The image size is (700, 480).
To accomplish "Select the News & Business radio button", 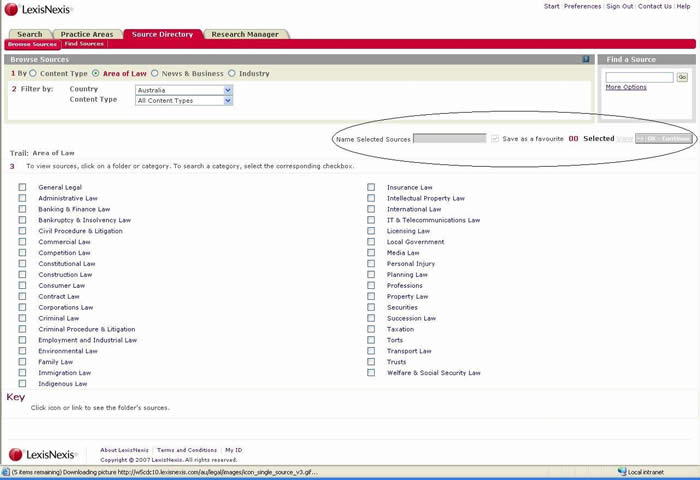I will [154, 73].
